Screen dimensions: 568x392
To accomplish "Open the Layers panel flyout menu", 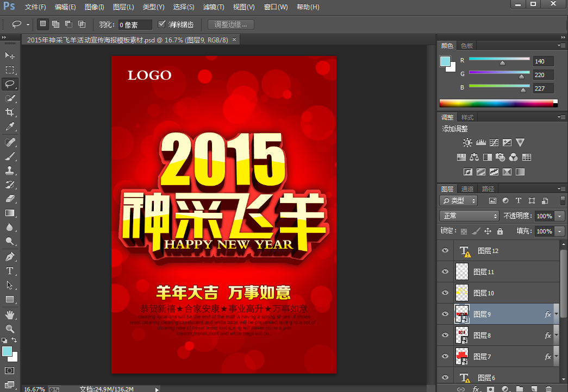I will (x=561, y=188).
